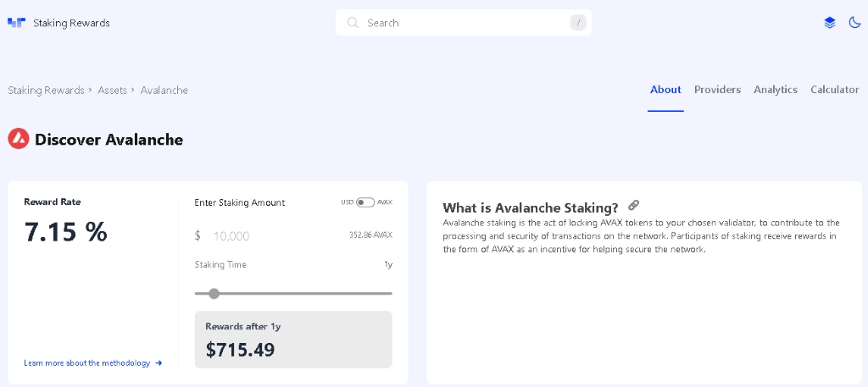Click into the Search box

click(x=462, y=23)
